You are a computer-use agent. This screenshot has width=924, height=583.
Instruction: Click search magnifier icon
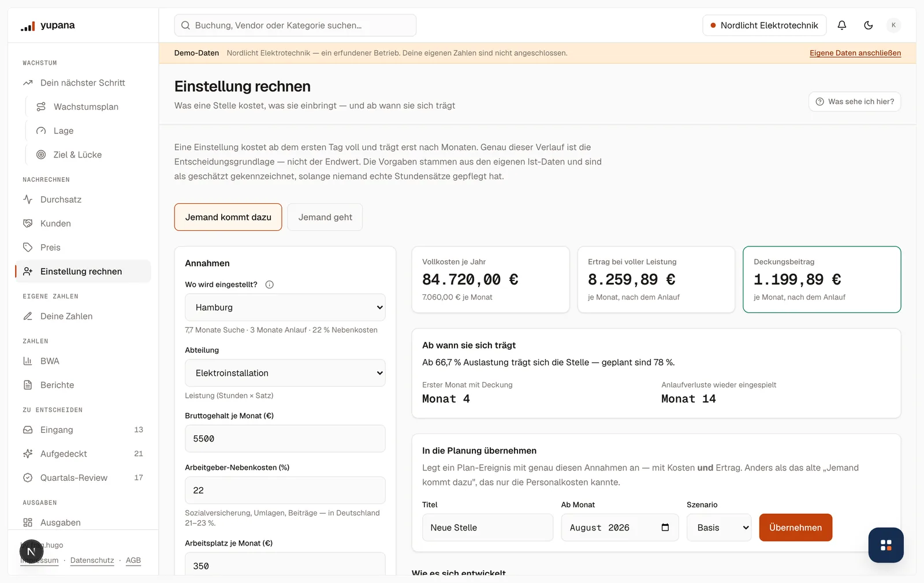coord(185,25)
